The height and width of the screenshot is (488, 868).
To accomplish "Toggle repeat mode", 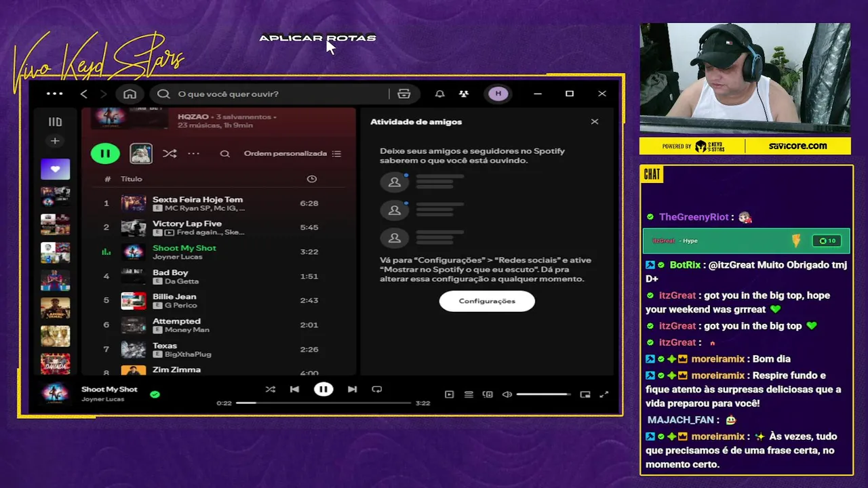I will point(377,389).
